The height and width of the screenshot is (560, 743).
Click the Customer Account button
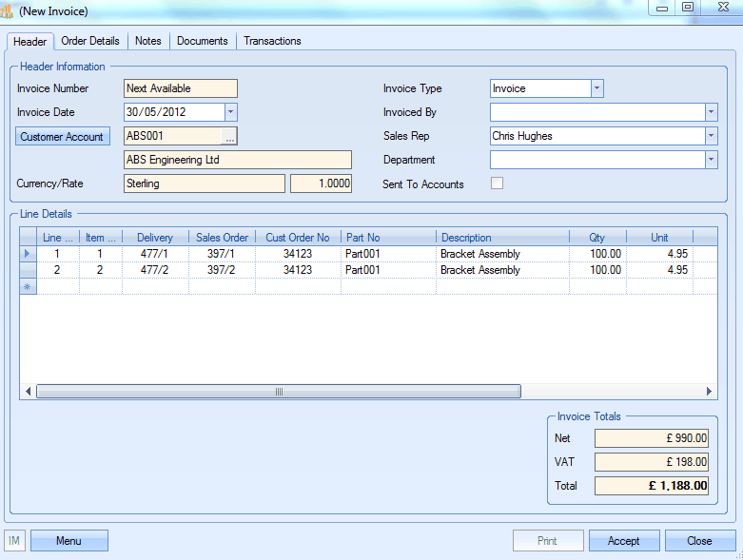pos(62,137)
